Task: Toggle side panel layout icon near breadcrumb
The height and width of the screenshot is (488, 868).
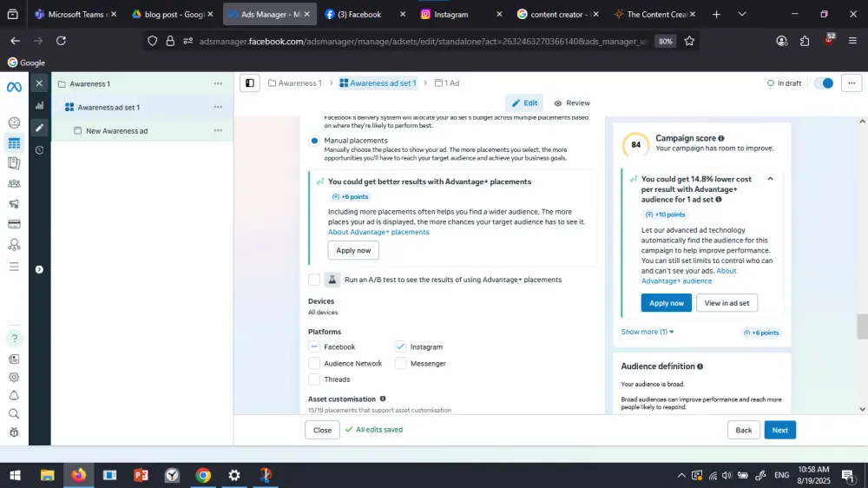Action: 250,83
